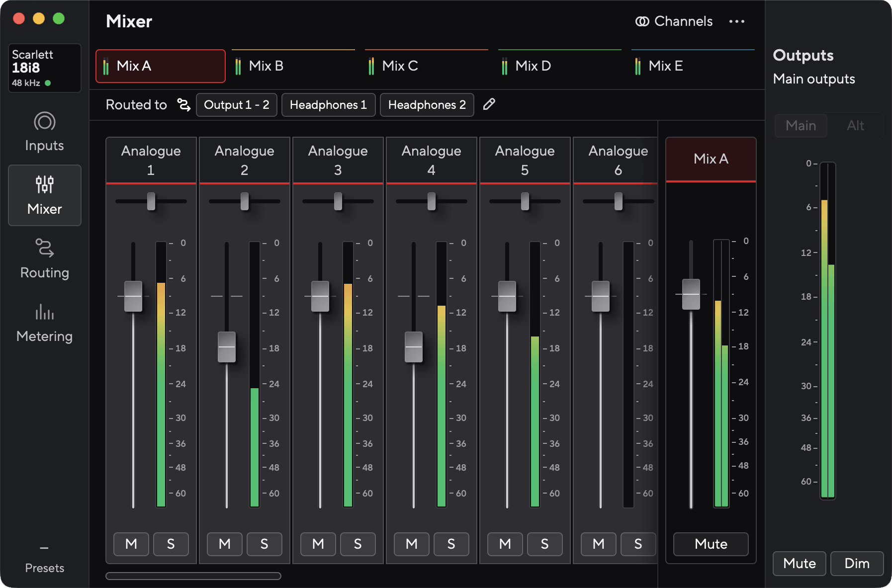Click the Scarlett 18i8 device selector
The width and height of the screenshot is (892, 588).
pos(44,68)
